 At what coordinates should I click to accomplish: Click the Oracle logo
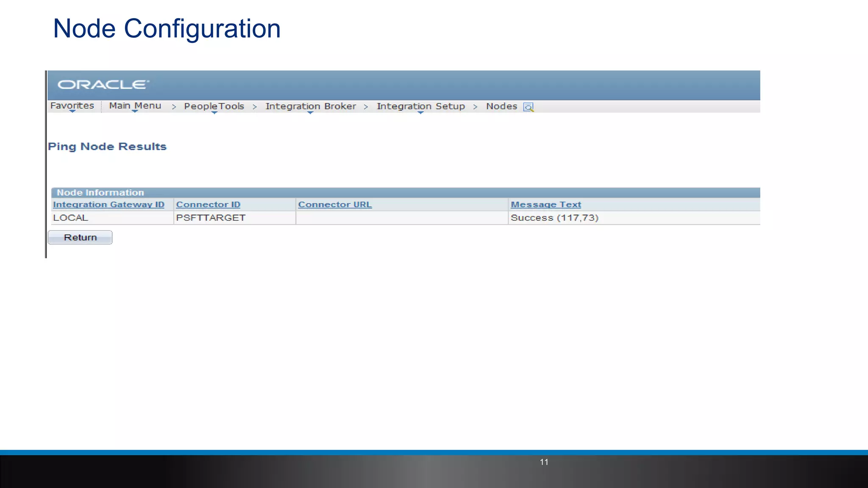coord(103,85)
